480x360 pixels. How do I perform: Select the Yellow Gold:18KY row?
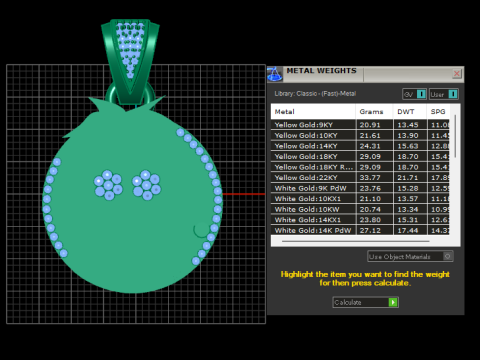[360, 156]
